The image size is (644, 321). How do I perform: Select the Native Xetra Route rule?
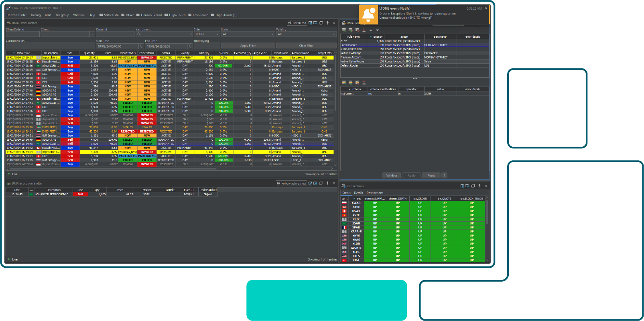tap(414, 61)
